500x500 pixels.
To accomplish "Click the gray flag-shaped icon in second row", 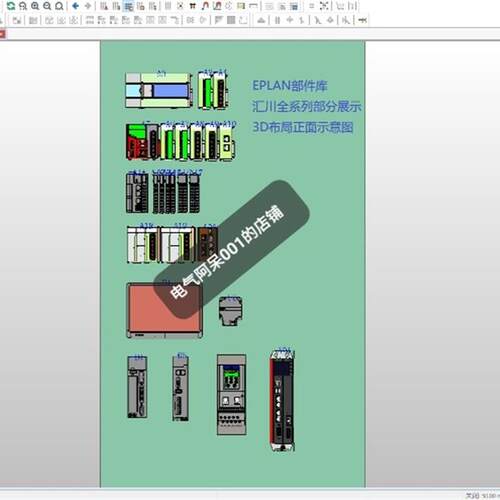I will [x=218, y=20].
